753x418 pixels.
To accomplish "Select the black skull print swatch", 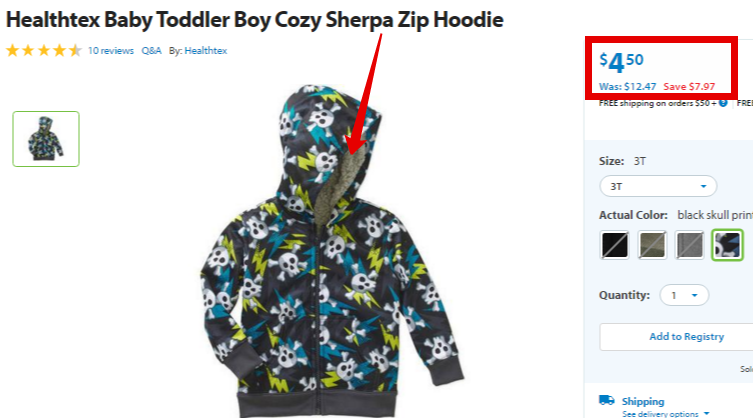I will [x=727, y=245].
